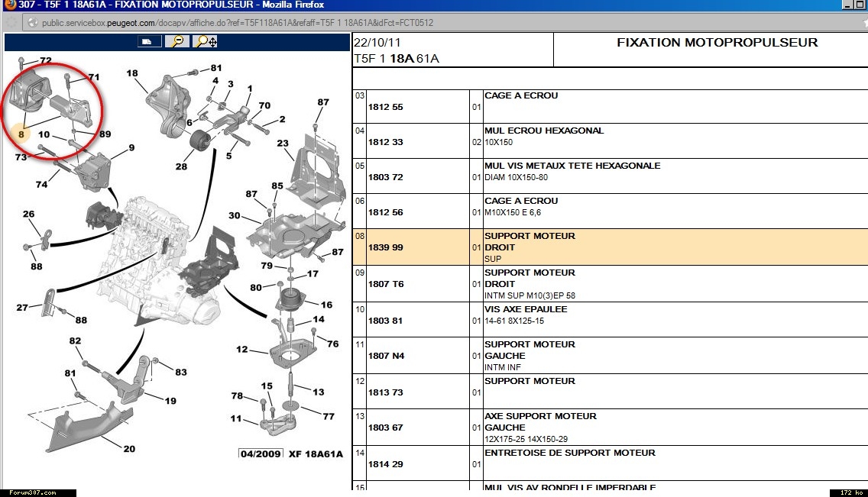This screenshot has height=497, width=868.
Task: Click diagram callout number 28
Action: [182, 166]
